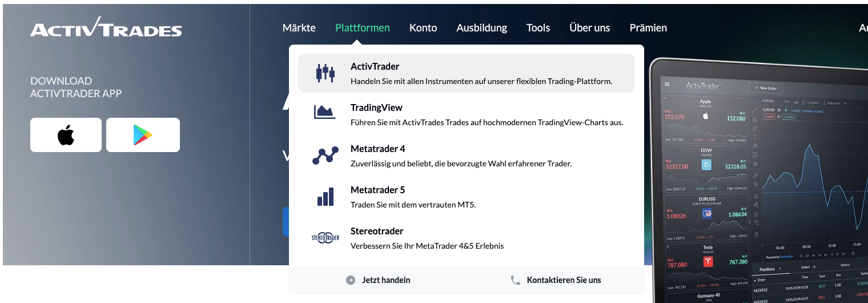
Task: Click Tesla SELL price 787.080
Action: pos(677,265)
